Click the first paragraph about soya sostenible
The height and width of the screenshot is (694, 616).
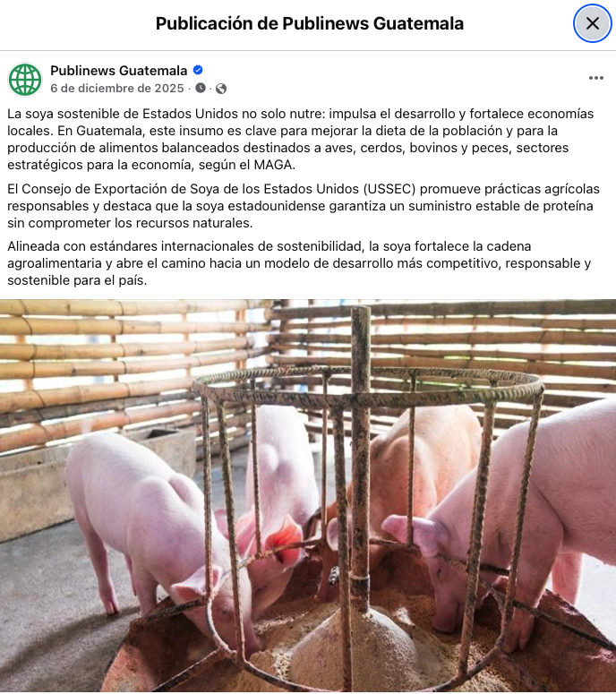tap(300, 139)
